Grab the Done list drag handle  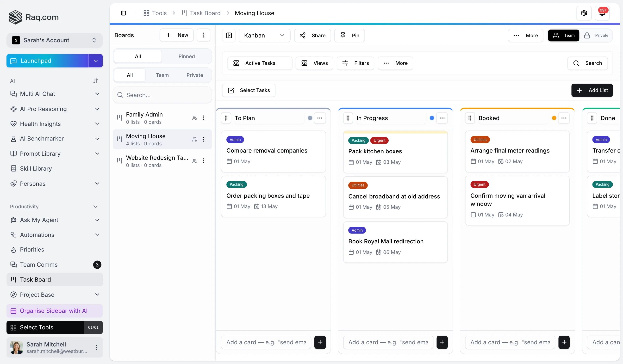[x=592, y=118]
